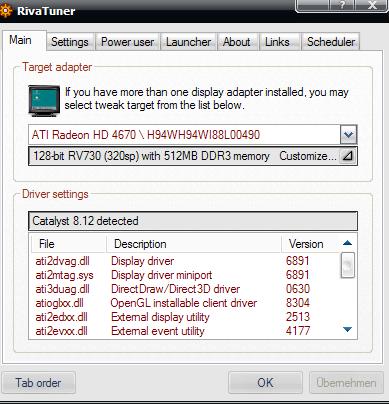The image size is (389, 404).
Task: Click the External display utility description
Action: coord(160,317)
